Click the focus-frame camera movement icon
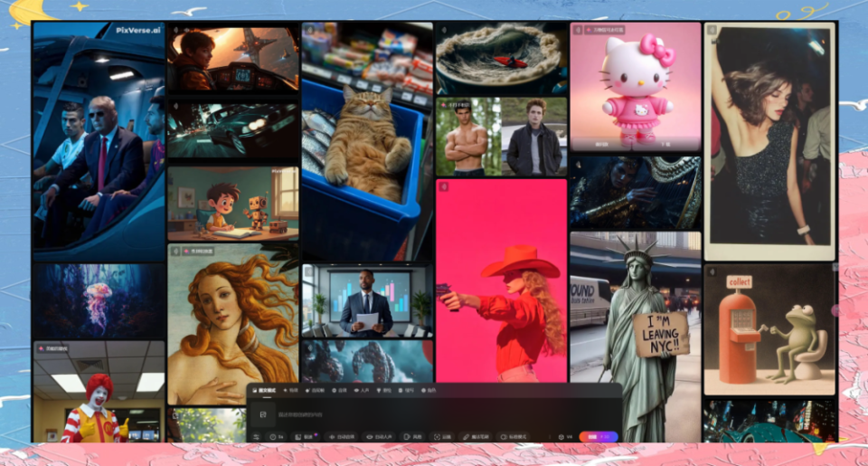Screen dimensions: 868x466 click(x=437, y=437)
